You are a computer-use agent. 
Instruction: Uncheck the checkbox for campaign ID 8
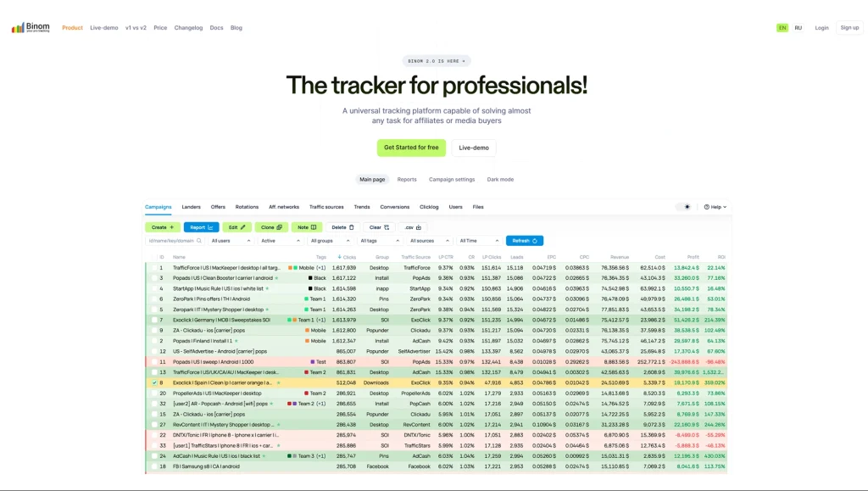154,382
